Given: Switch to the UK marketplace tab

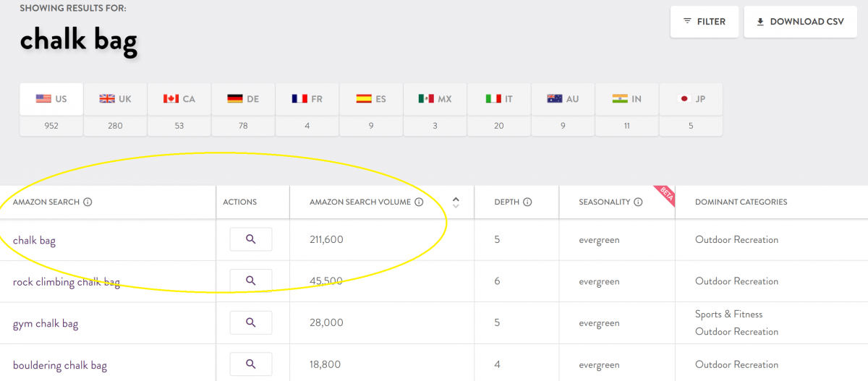Looking at the screenshot, I should (116, 99).
